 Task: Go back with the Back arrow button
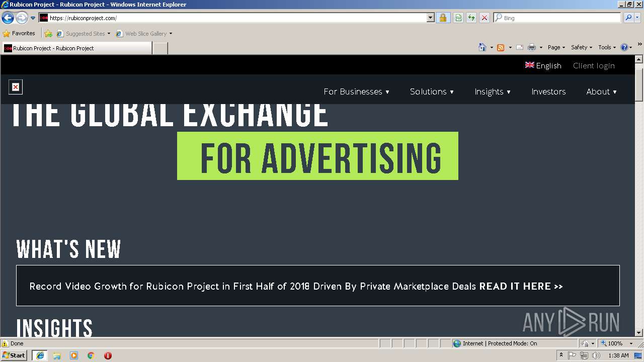tap(8, 18)
